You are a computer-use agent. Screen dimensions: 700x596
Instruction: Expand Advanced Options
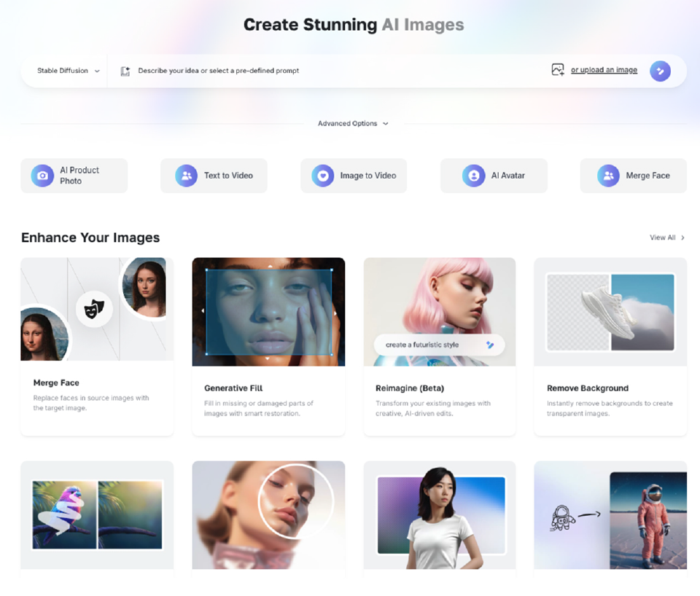[353, 124]
